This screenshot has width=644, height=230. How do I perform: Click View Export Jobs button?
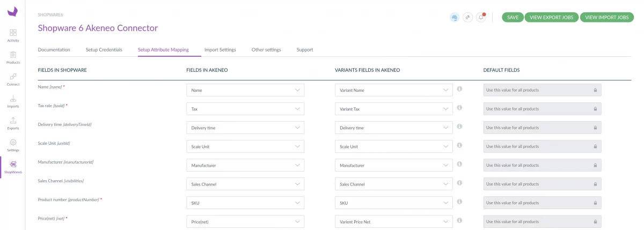tap(552, 17)
